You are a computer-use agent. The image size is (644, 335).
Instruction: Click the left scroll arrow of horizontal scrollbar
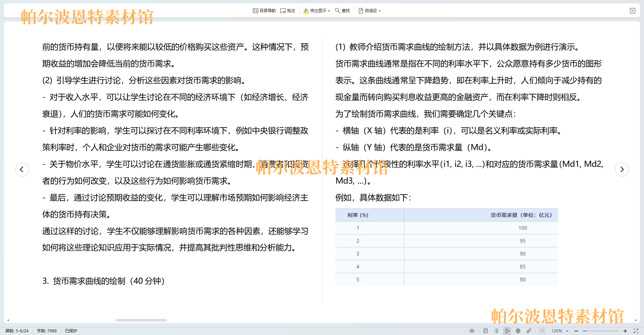[x=8, y=320]
